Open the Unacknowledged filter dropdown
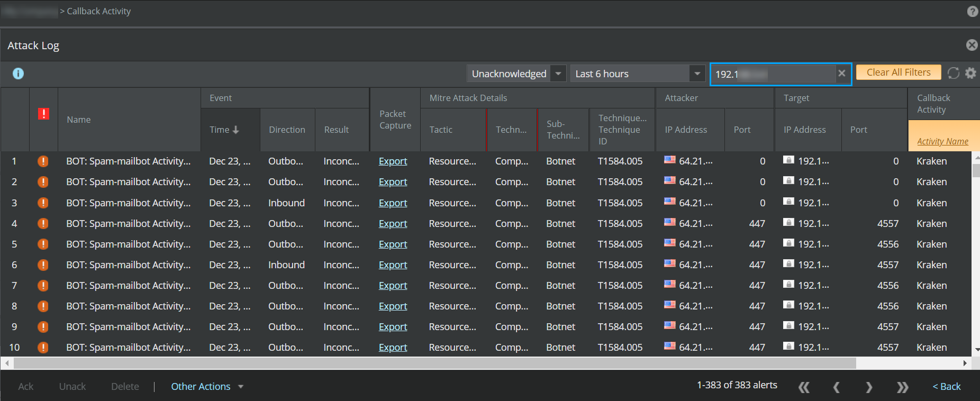 516,74
